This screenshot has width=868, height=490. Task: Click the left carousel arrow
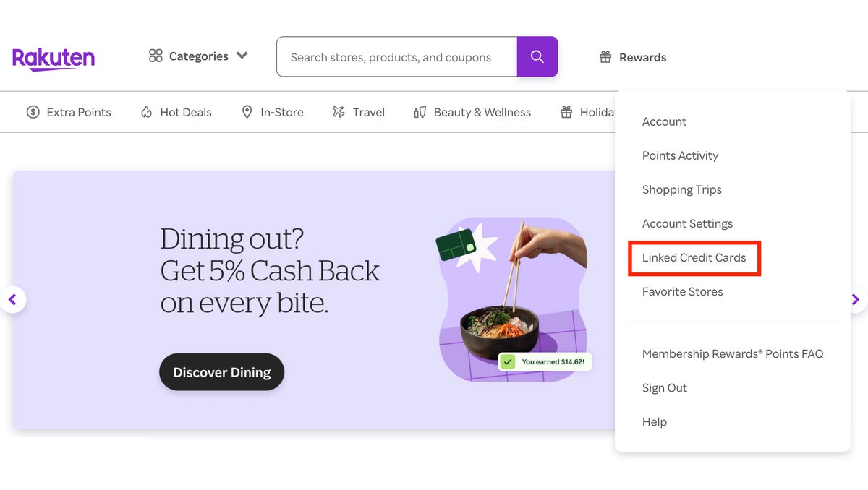(13, 299)
